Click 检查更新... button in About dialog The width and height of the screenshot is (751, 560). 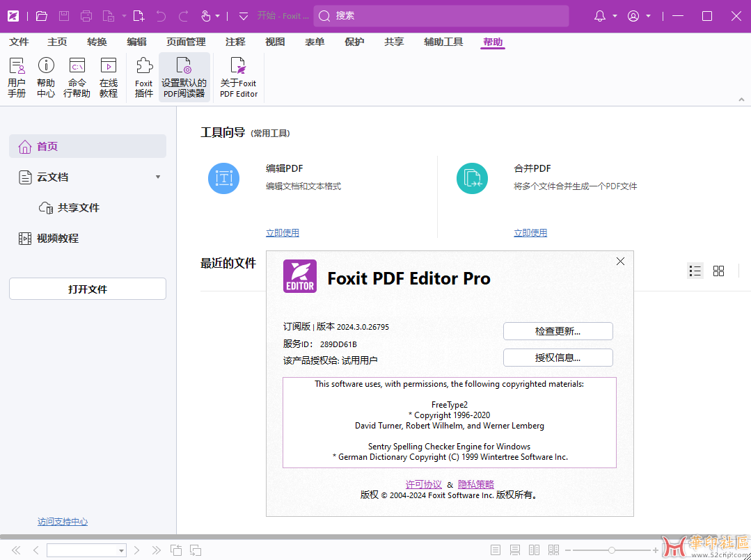(558, 331)
